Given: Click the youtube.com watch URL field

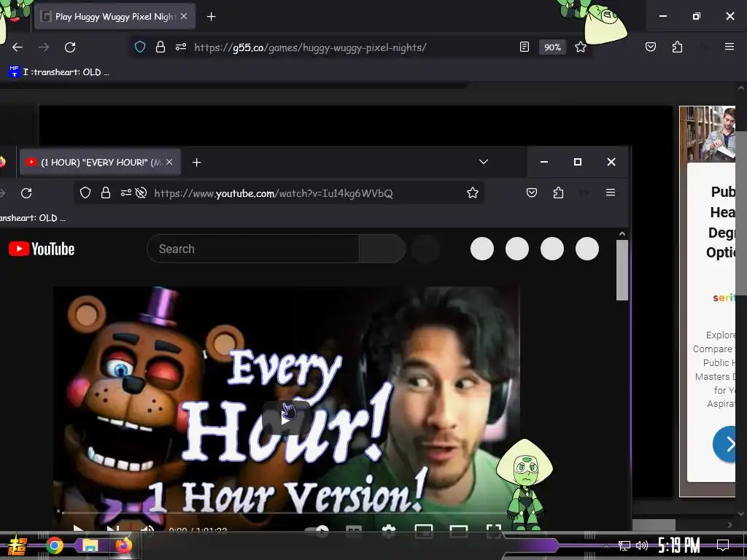Looking at the screenshot, I should [x=274, y=193].
